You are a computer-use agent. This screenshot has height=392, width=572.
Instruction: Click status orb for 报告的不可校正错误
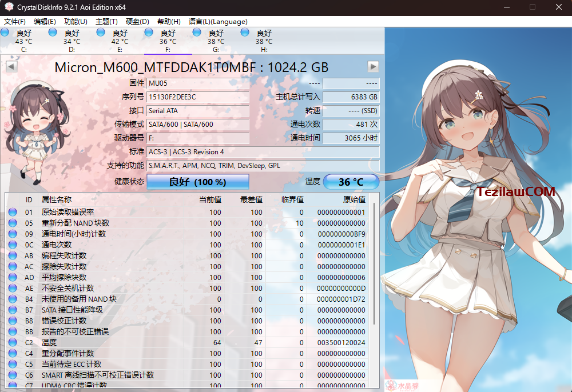pos(13,331)
